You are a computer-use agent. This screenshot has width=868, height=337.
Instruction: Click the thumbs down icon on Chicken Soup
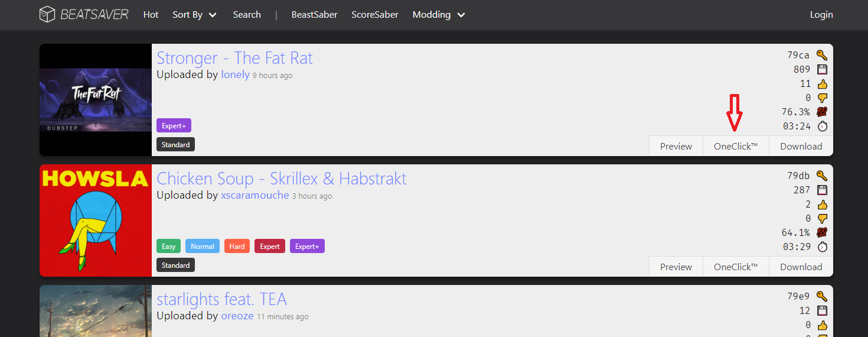pos(822,218)
